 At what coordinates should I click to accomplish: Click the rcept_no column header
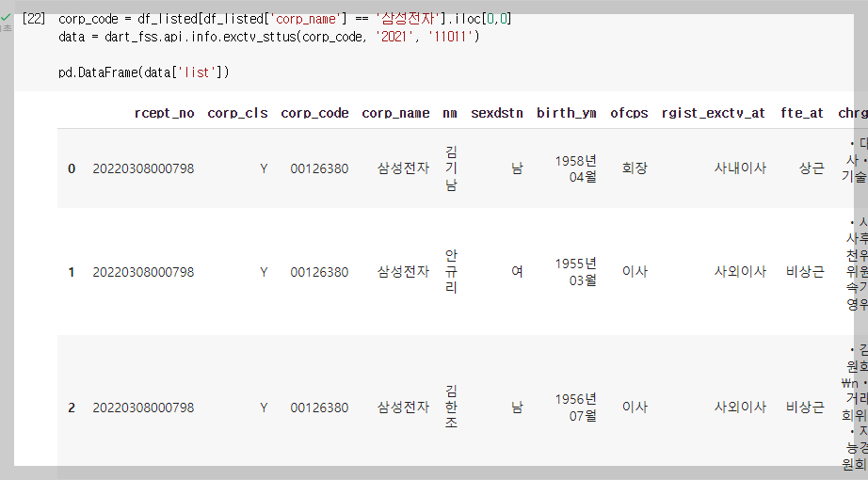(x=165, y=114)
